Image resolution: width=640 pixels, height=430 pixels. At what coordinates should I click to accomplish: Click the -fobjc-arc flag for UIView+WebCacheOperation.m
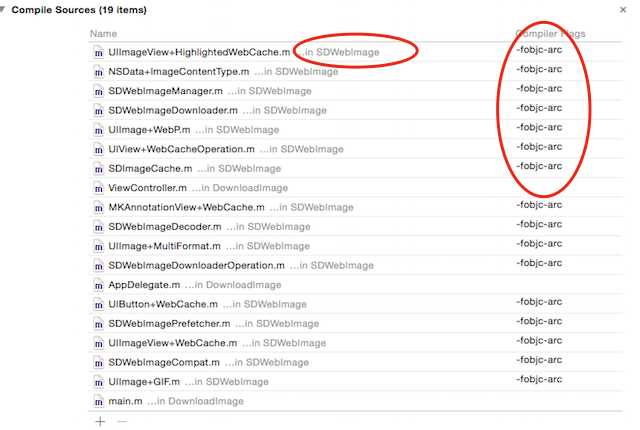click(539, 147)
